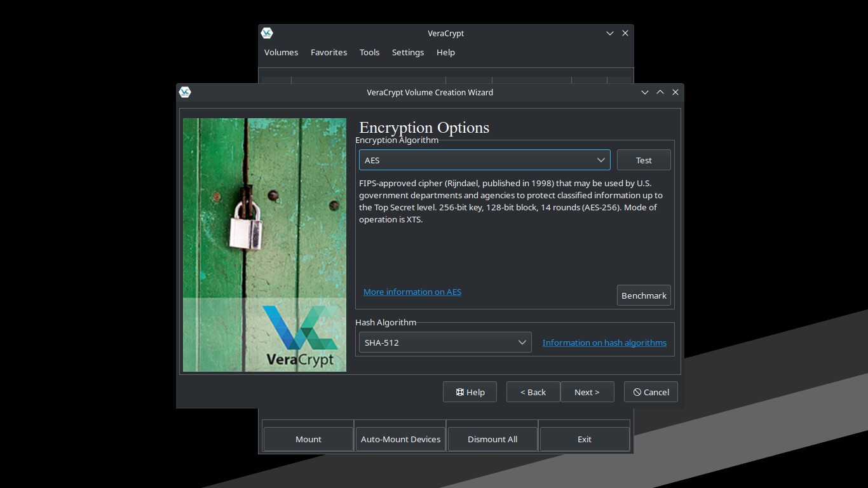
Task: Click the 'Hash Algorithm' group label
Action: 386,322
